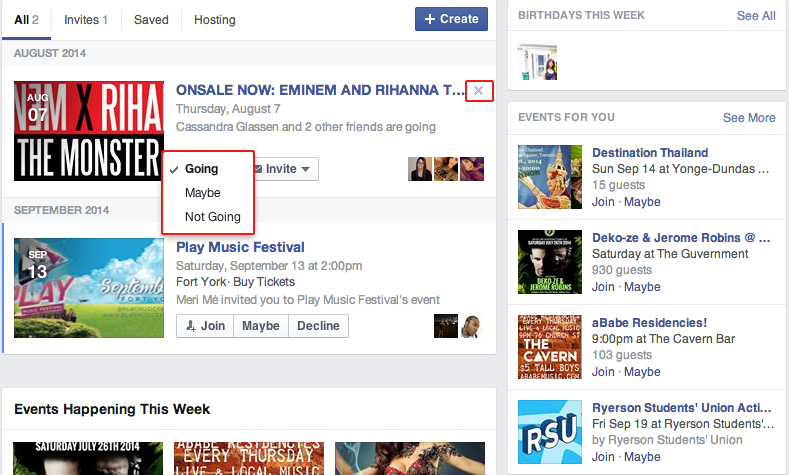View first friend's photo going to Monster Tour
Viewport: 789px width, 475px height.
pos(420,169)
